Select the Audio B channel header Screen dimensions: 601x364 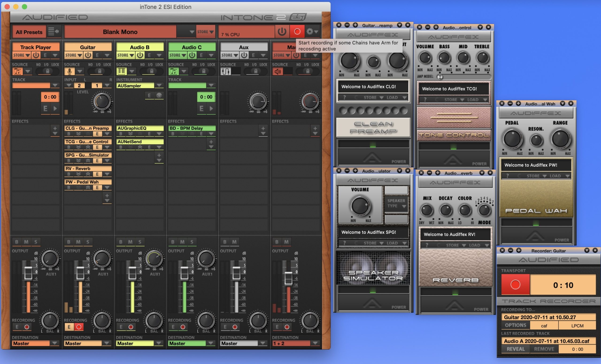(x=140, y=47)
